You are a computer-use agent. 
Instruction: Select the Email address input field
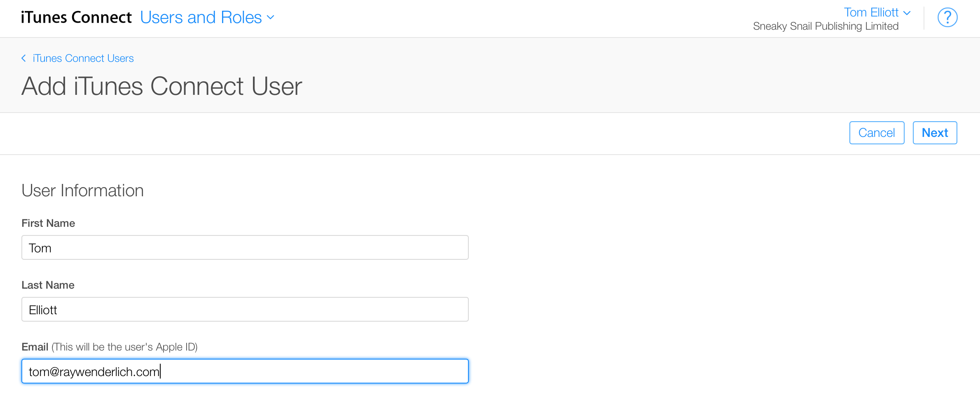coord(245,371)
